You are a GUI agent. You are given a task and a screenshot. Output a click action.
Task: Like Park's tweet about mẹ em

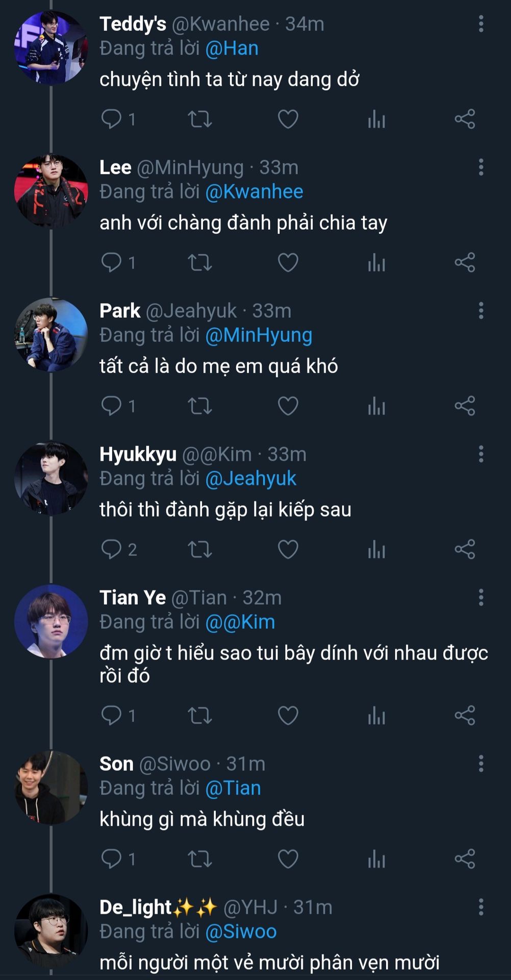288,406
